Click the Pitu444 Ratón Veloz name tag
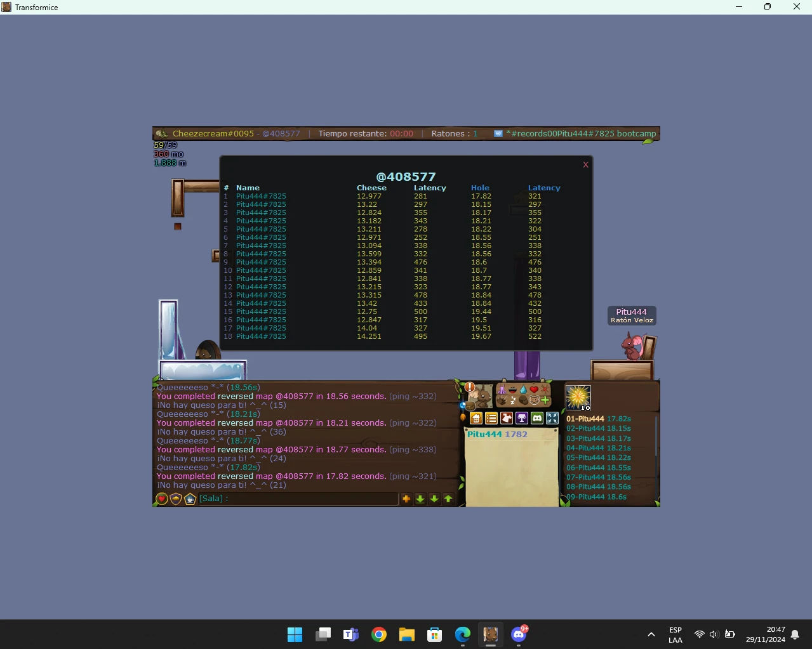This screenshot has height=649, width=812. coord(632,315)
